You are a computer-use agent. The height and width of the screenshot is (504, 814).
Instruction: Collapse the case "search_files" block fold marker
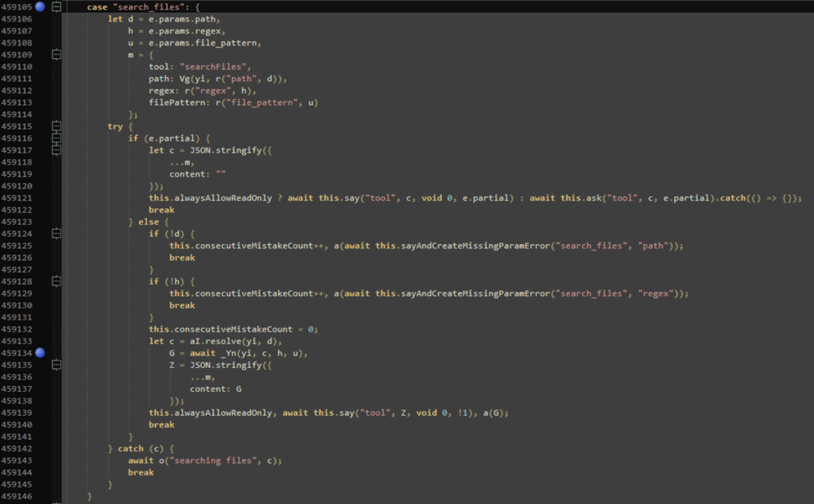point(56,7)
